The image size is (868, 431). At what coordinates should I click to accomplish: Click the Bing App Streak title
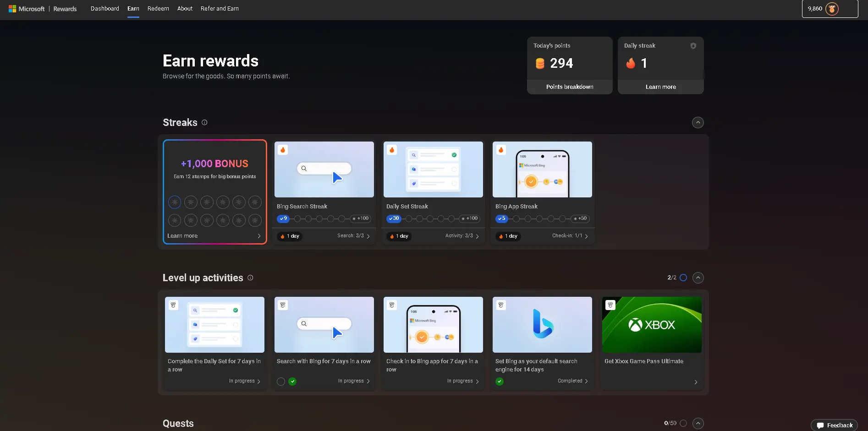(x=516, y=207)
